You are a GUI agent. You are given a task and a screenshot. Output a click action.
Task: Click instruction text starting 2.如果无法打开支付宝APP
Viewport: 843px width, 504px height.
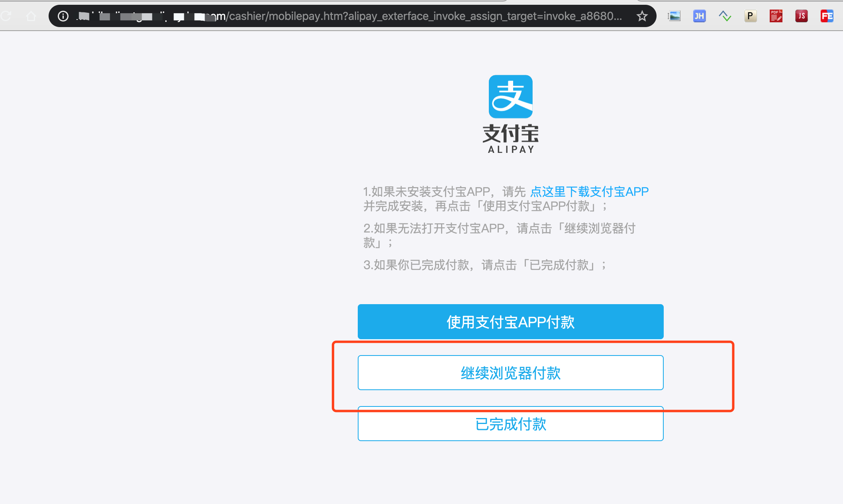point(500,236)
